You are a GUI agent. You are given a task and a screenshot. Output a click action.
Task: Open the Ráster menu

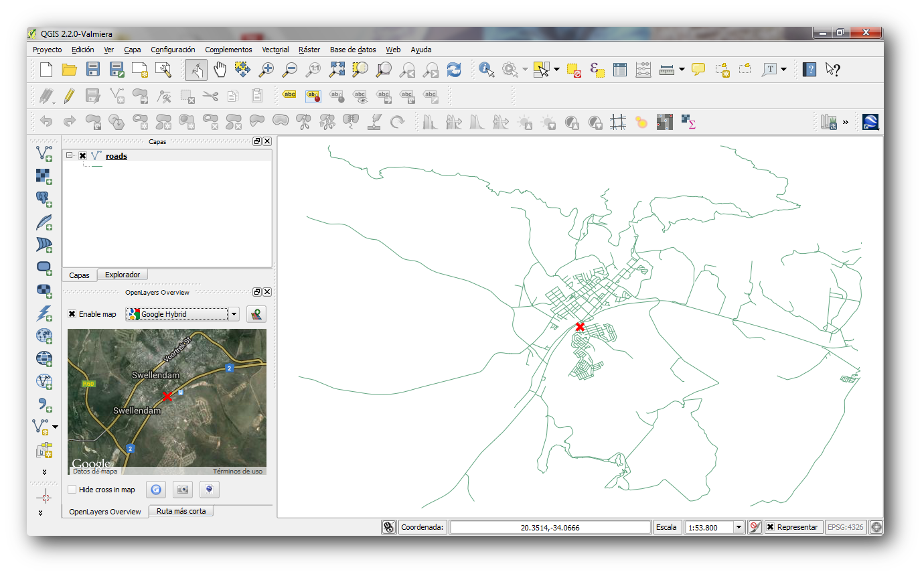pos(309,50)
